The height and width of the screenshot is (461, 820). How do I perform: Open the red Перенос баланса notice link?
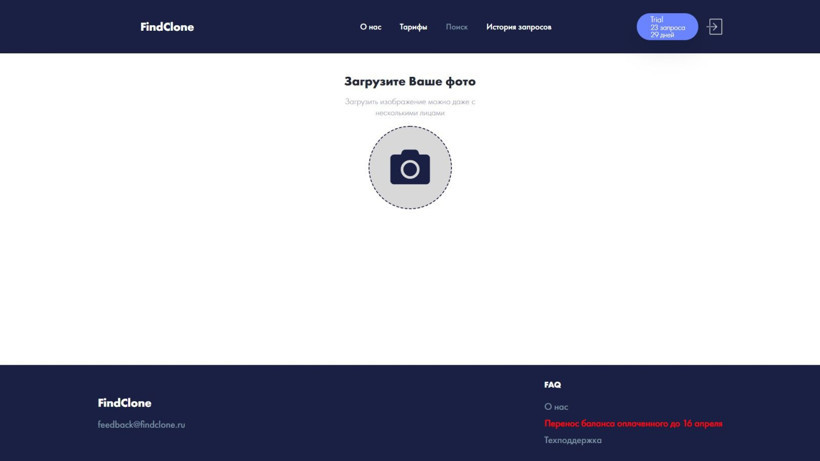633,424
